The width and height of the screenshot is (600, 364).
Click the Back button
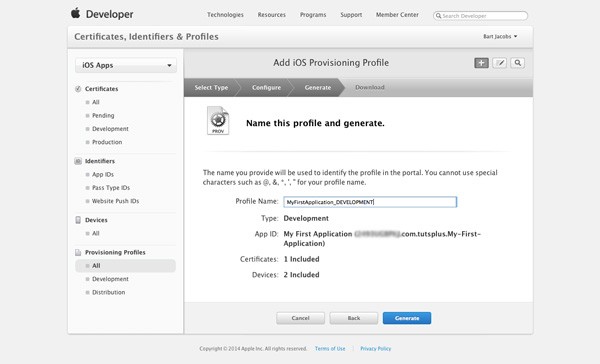pyautogui.click(x=354, y=318)
